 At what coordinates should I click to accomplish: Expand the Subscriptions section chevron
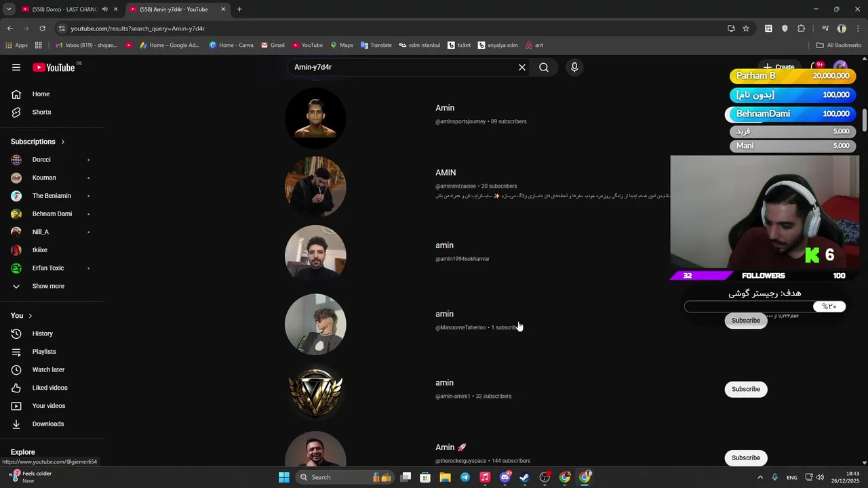click(x=63, y=142)
